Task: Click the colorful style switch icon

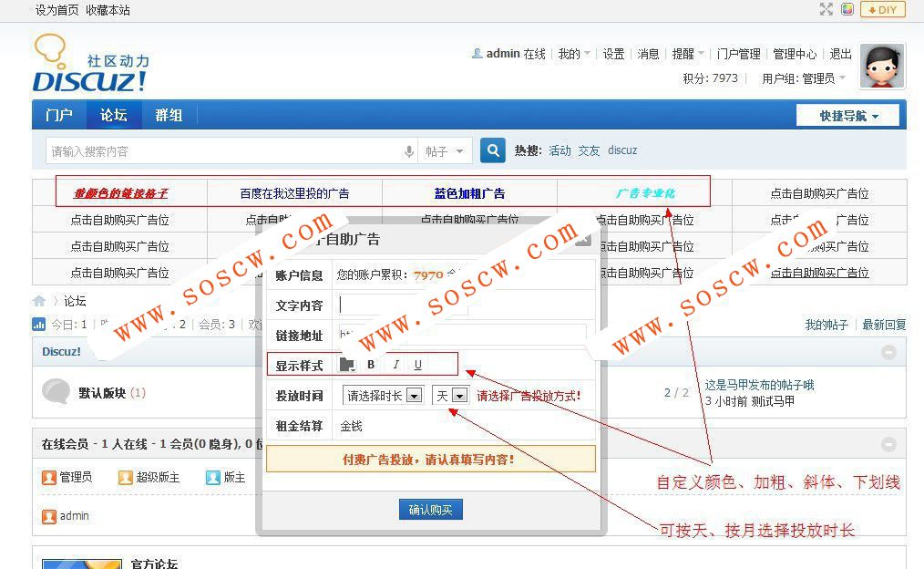Action: 847,9
